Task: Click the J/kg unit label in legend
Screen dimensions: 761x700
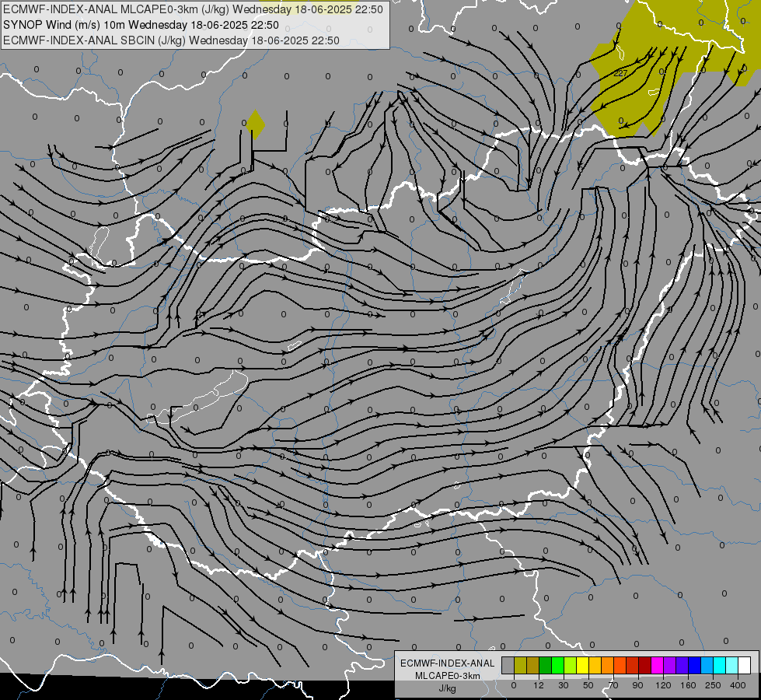Action: click(x=447, y=688)
